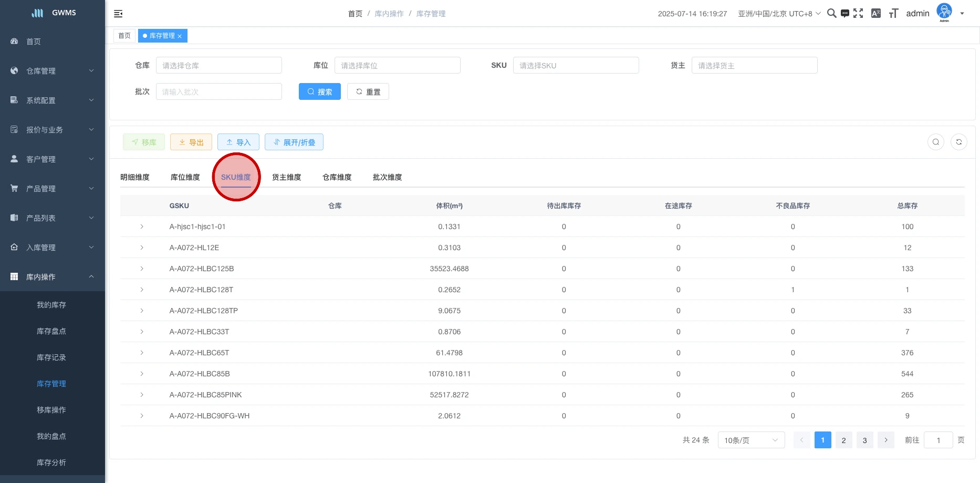The height and width of the screenshot is (483, 980).
Task: Expand row A-A072-HLBC125B details
Action: click(x=142, y=269)
